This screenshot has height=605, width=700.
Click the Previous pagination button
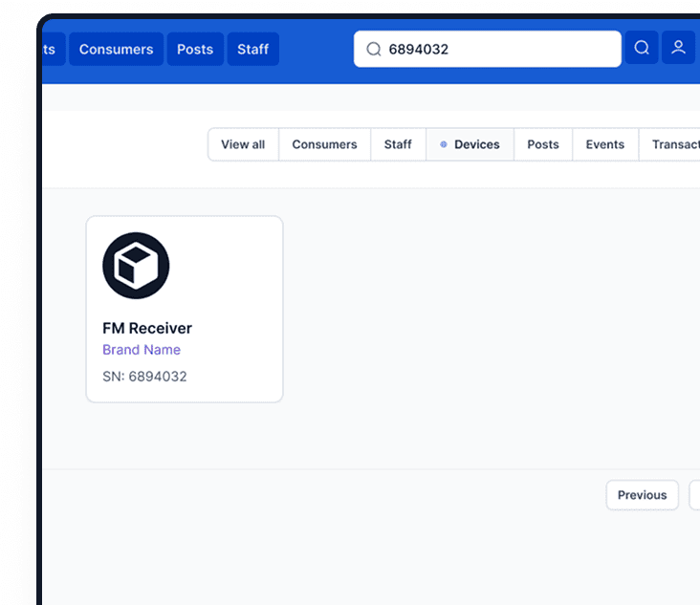tap(642, 495)
